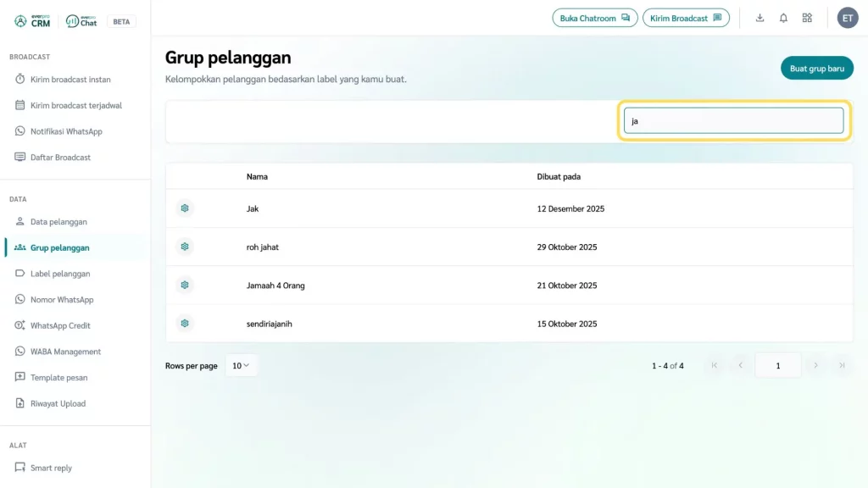Open Kirim broadcast instan menu
The image size is (868, 488).
tap(70, 80)
